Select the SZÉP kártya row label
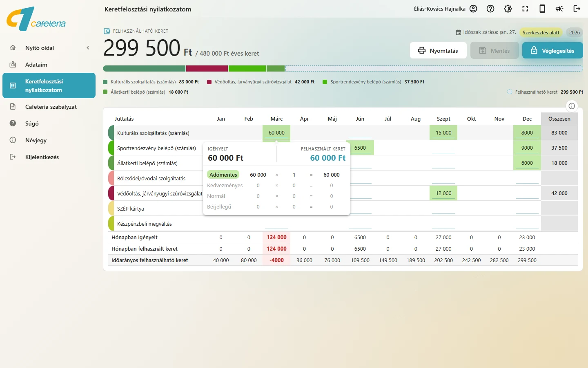This screenshot has height=368, width=588. point(131,209)
